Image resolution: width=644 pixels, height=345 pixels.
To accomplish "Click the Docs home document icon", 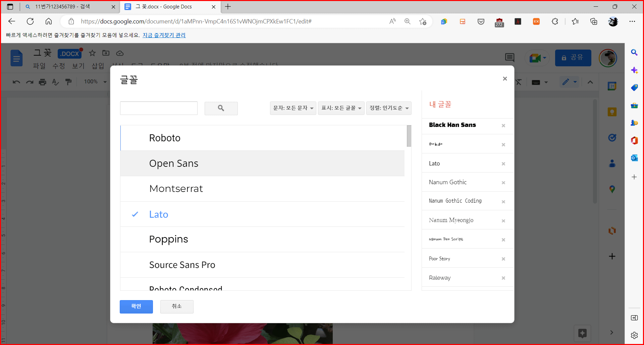I will (16, 58).
